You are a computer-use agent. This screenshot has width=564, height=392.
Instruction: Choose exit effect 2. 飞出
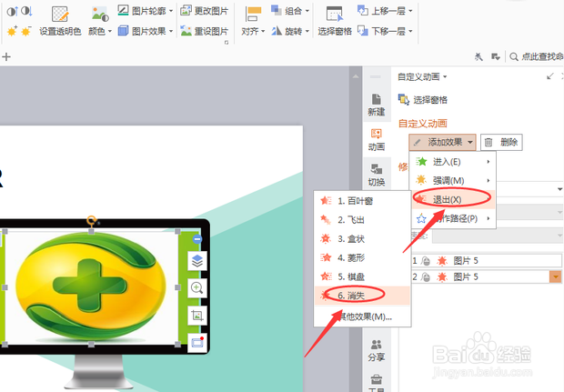coord(362,220)
